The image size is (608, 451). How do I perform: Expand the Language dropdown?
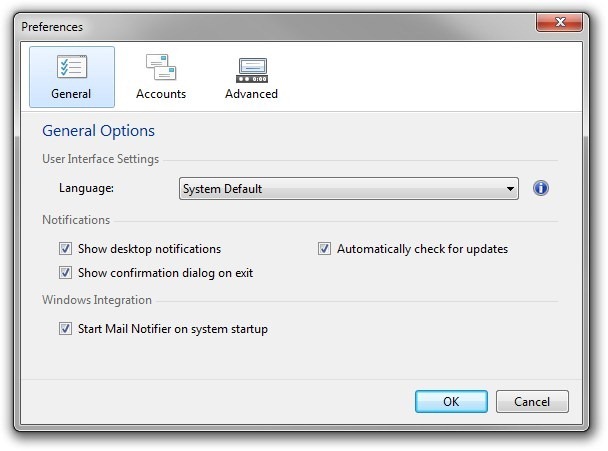pyautogui.click(x=349, y=188)
